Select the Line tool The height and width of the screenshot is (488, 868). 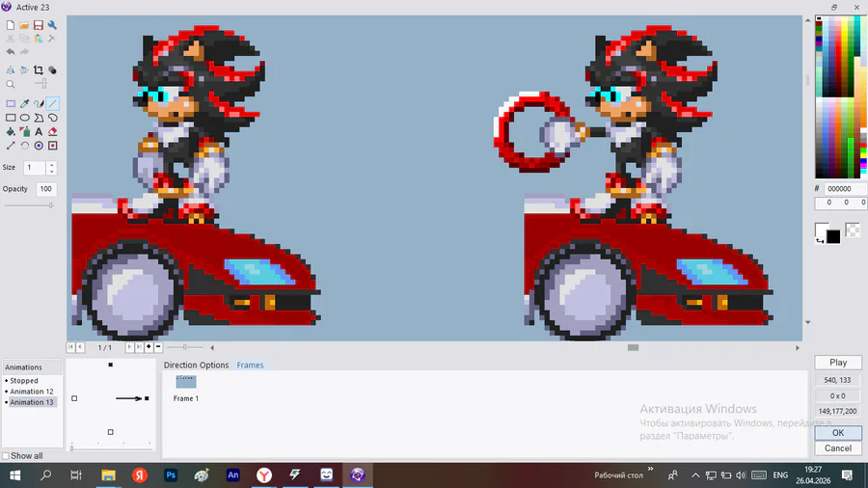click(53, 103)
